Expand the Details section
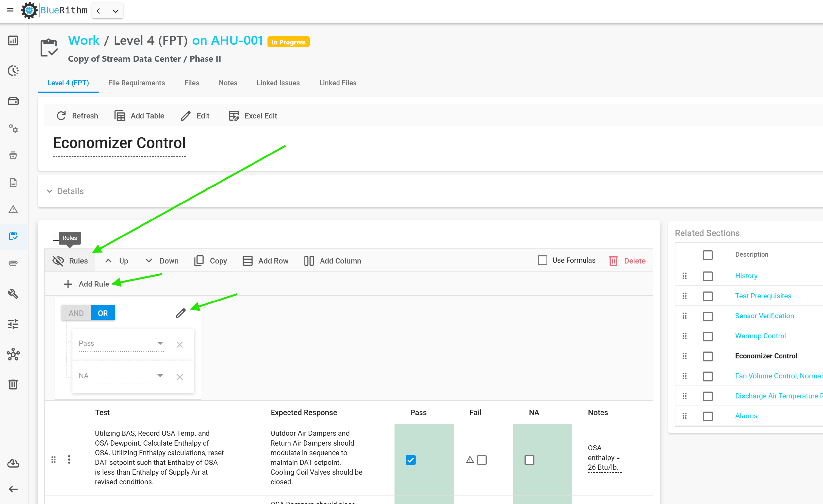The image size is (823, 504). (66, 191)
